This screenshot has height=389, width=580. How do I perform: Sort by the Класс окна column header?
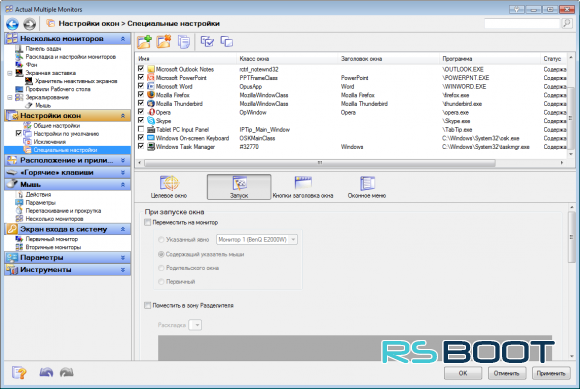[x=287, y=59]
